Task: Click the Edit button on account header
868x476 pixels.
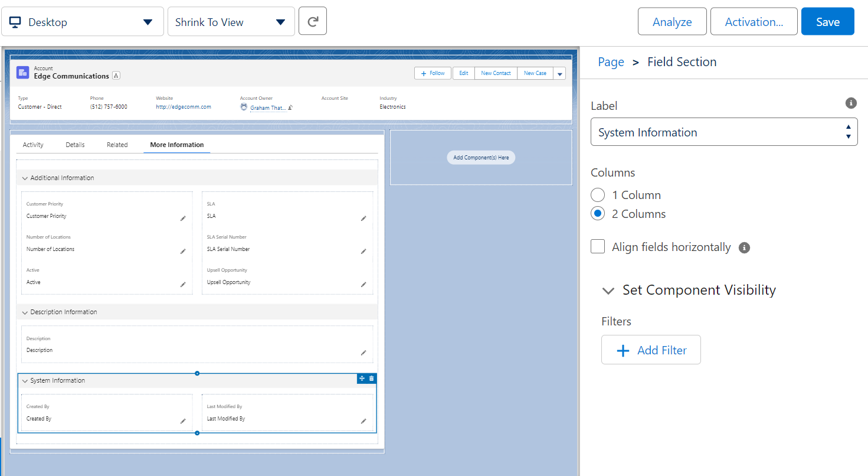Action: click(x=464, y=73)
